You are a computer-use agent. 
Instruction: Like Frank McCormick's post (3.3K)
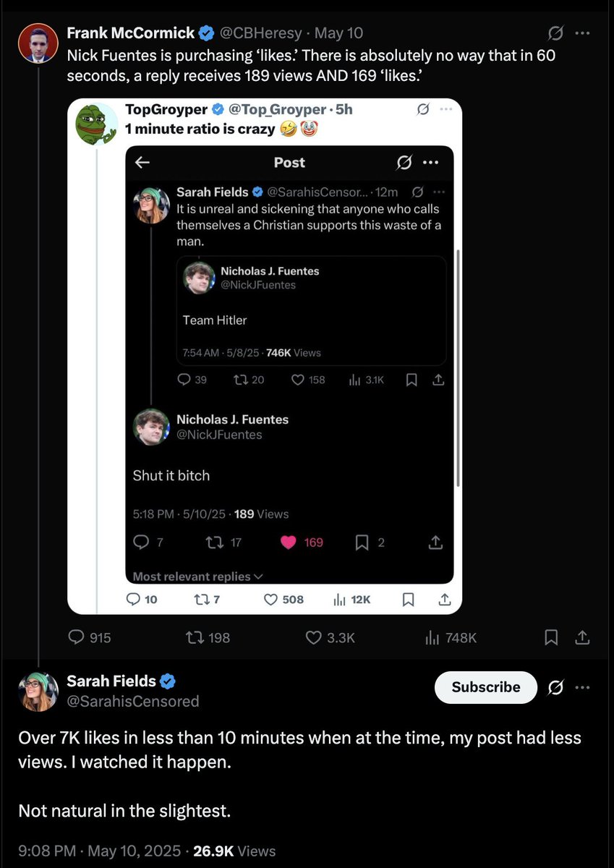point(313,637)
